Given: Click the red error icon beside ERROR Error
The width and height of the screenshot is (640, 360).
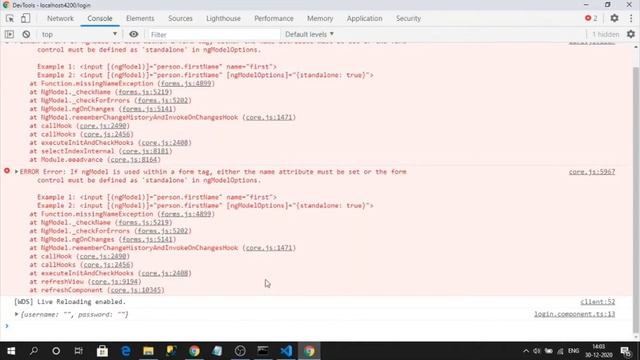Looking at the screenshot, I should (x=7, y=171).
